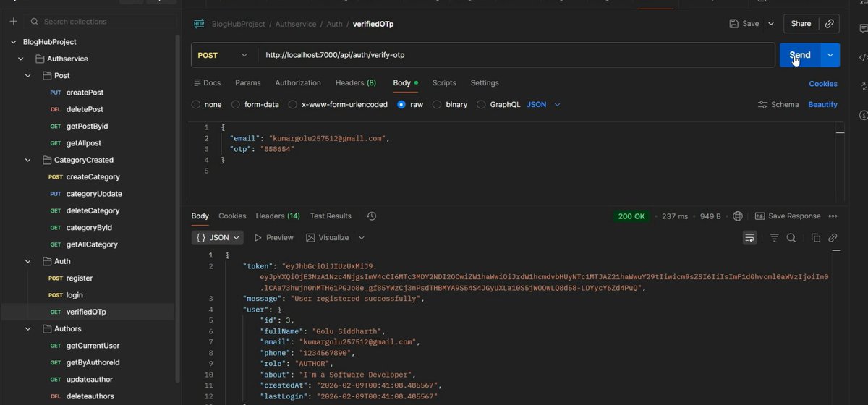Open the chevron next to Visualize
This screenshot has height=405, width=868.
point(362,238)
